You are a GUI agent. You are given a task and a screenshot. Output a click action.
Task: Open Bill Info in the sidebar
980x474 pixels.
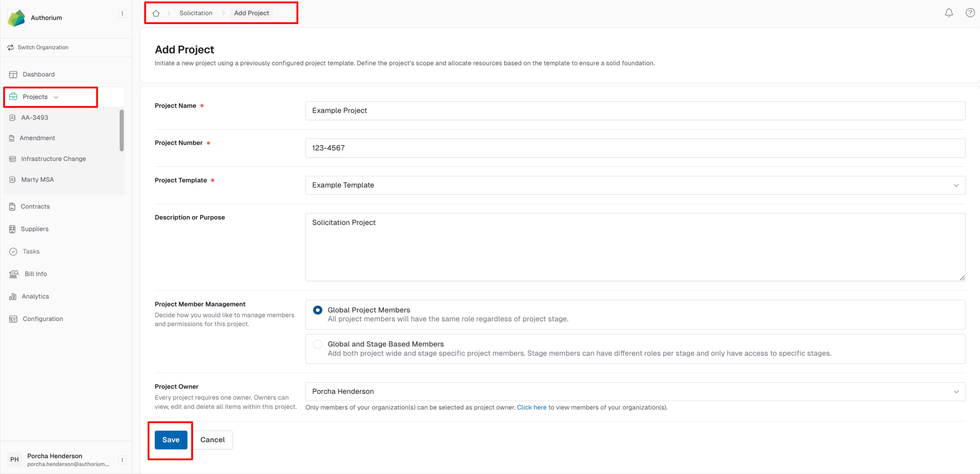click(36, 274)
